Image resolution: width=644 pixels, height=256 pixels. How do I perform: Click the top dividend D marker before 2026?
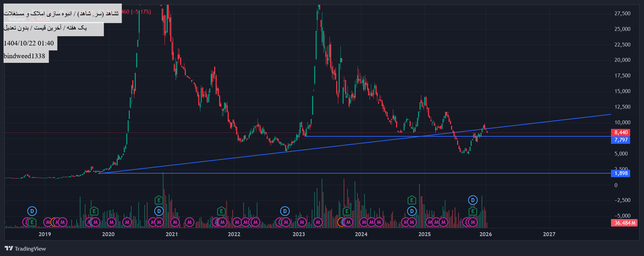click(473, 200)
